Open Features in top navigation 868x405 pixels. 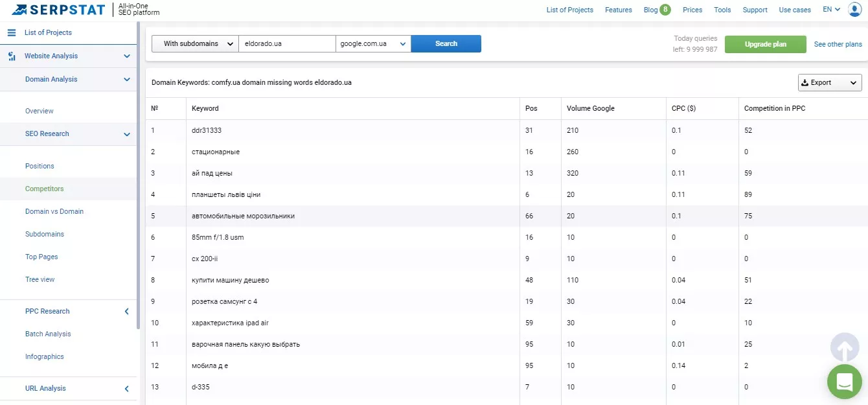pos(619,10)
